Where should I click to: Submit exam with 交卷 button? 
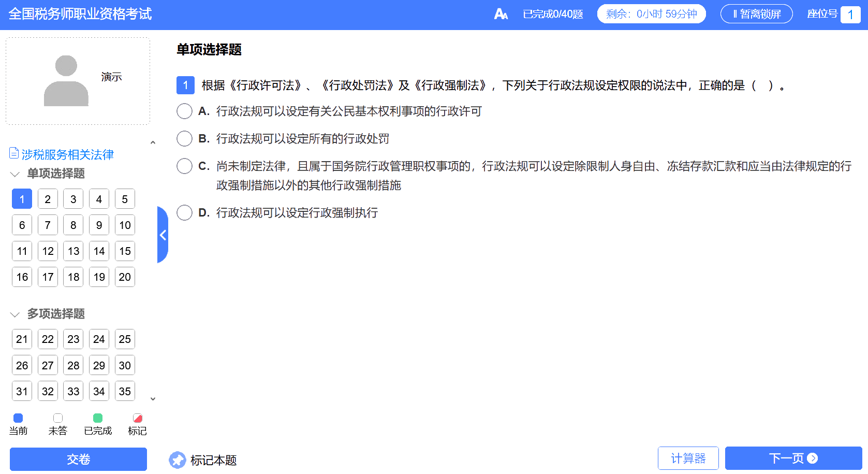(x=78, y=459)
